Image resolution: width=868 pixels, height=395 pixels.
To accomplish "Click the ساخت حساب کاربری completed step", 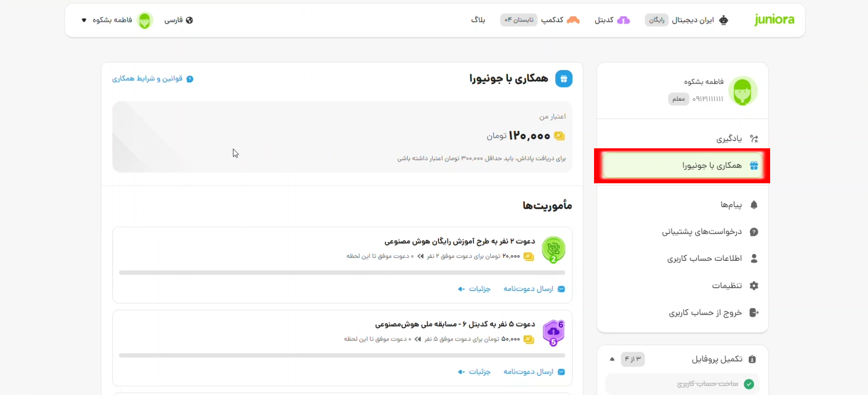I will [x=682, y=384].
